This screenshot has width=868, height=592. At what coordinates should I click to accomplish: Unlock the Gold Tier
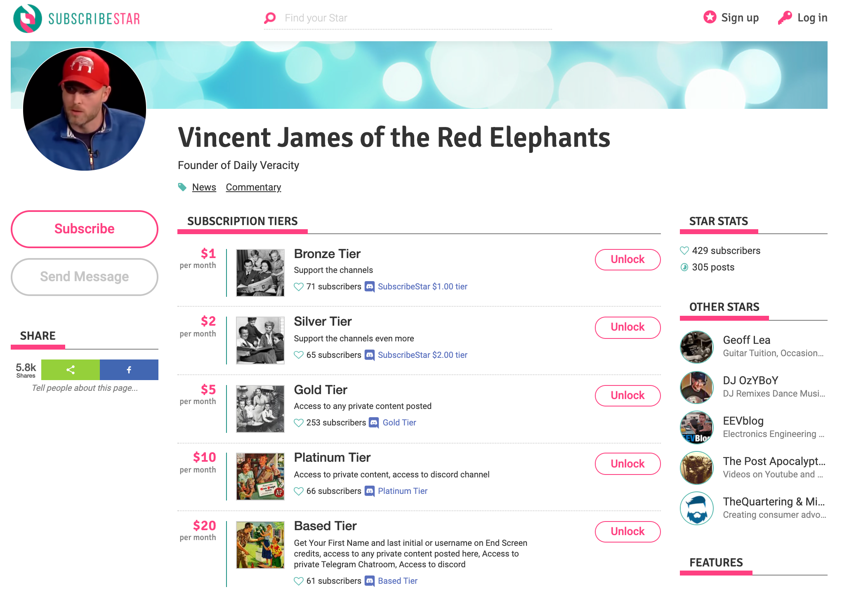(627, 395)
